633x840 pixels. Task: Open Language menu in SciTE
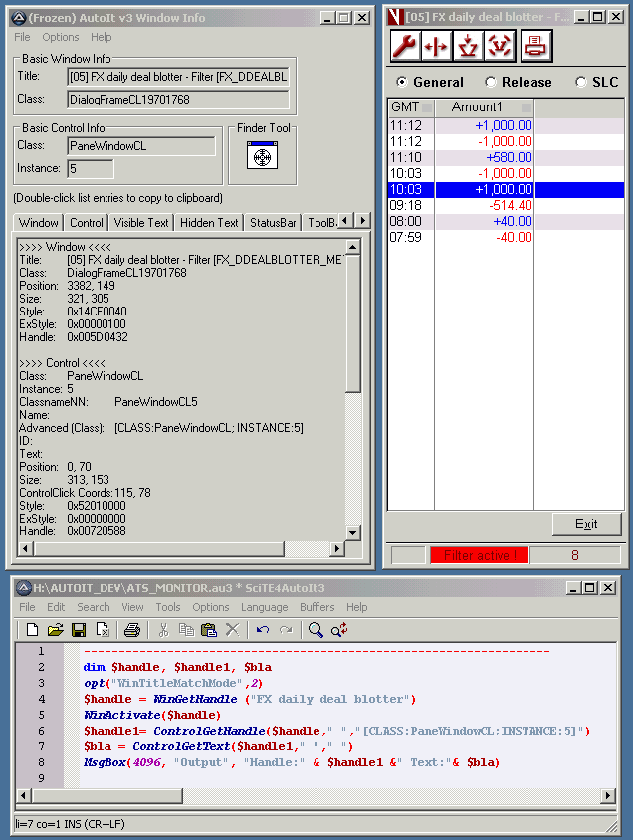pyautogui.click(x=264, y=607)
